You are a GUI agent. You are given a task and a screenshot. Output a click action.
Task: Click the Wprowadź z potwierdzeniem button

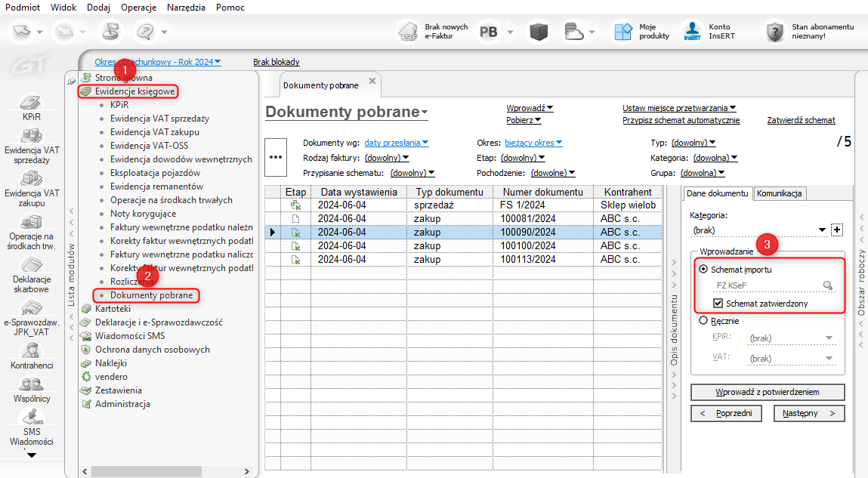768,392
